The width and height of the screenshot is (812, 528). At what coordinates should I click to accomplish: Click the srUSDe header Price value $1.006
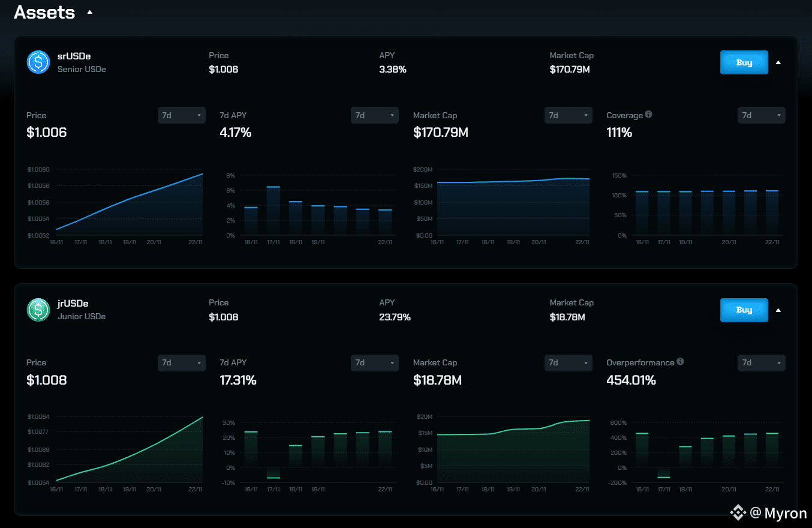pyautogui.click(x=224, y=70)
